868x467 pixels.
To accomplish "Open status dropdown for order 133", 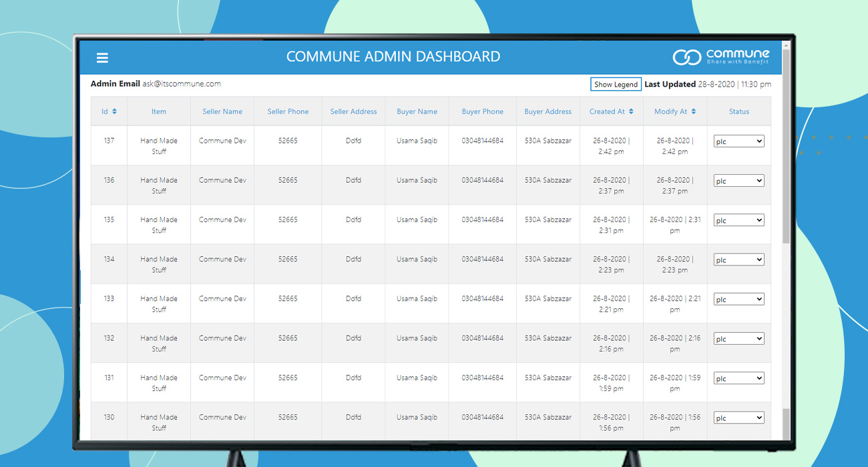I will pos(738,300).
